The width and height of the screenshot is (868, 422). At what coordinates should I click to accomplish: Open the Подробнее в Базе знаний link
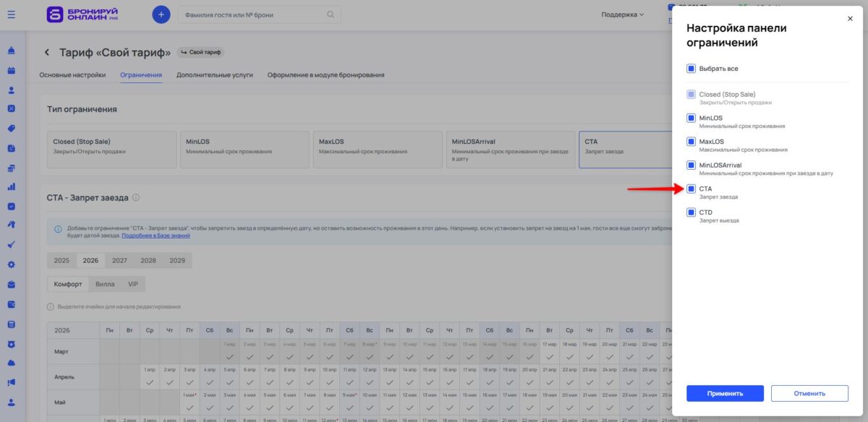coord(156,236)
